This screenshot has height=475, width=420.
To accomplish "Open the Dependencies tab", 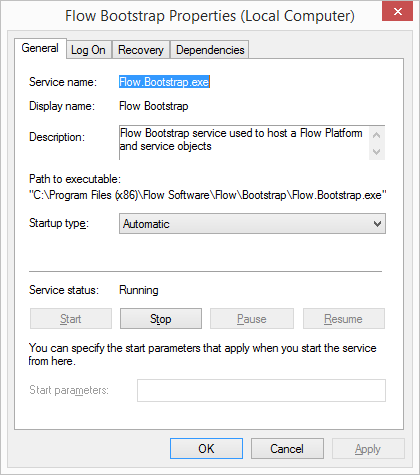I will tap(210, 50).
